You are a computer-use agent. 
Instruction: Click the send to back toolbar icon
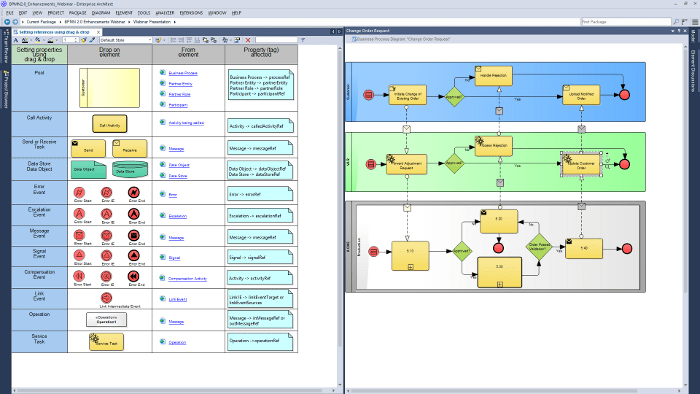click(x=214, y=40)
